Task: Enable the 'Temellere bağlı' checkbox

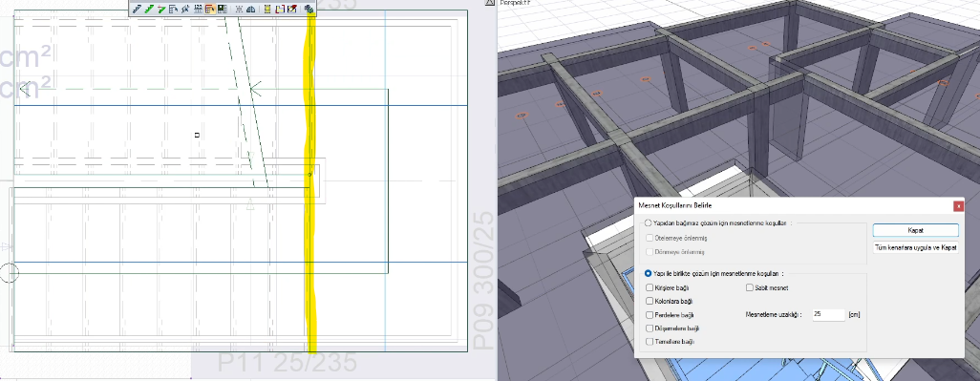Action: pyautogui.click(x=650, y=342)
